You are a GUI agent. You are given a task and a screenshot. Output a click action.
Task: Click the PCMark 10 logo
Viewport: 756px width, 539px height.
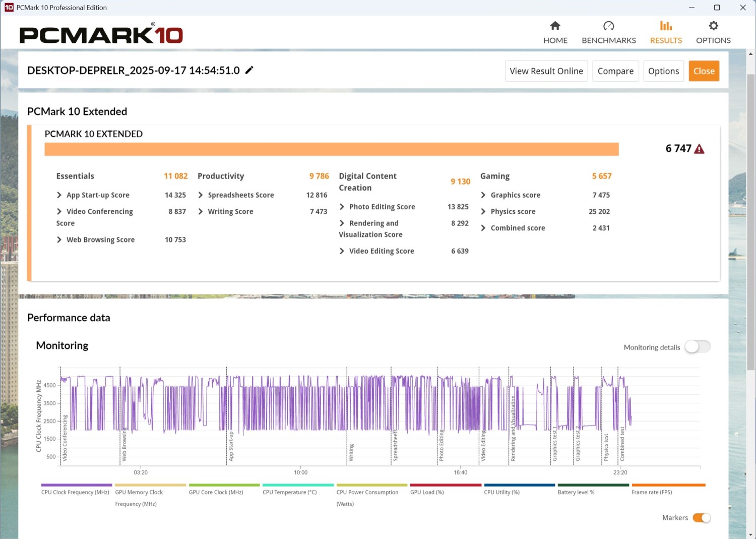coord(101,34)
